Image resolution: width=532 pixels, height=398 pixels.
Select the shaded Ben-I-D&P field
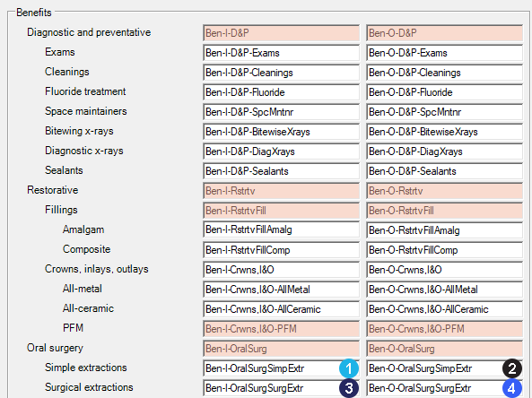coord(282,33)
